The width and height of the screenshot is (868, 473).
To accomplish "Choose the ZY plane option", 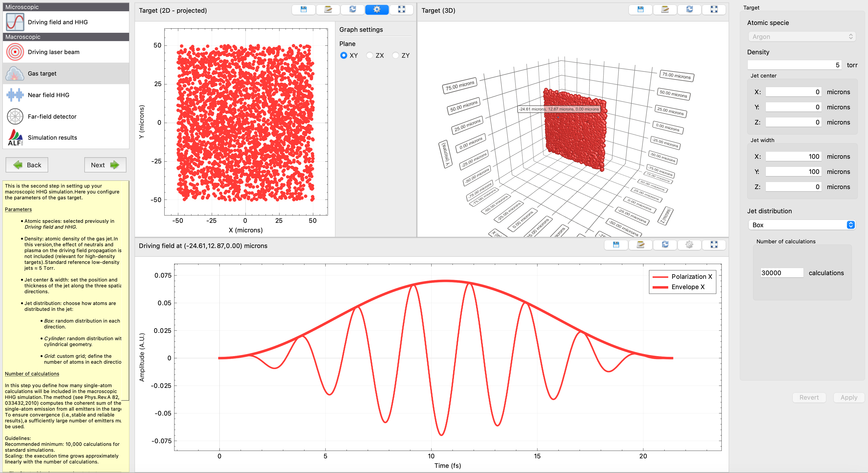I will pyautogui.click(x=396, y=55).
